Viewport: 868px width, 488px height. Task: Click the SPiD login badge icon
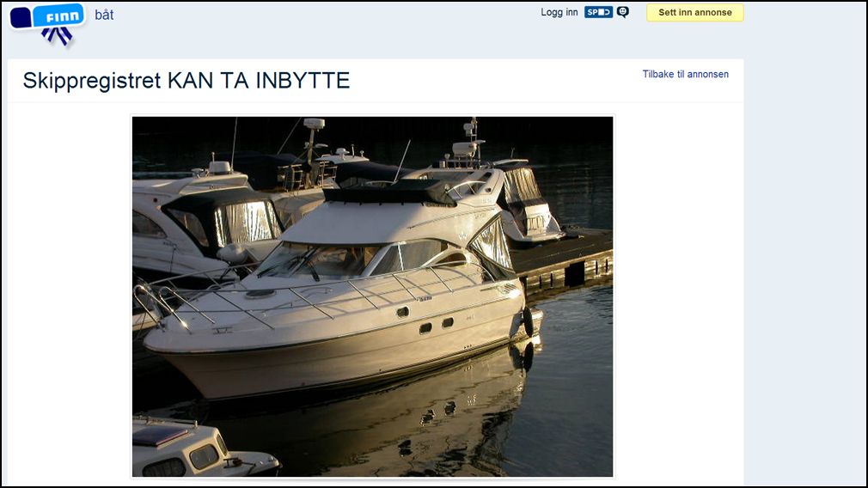(598, 12)
